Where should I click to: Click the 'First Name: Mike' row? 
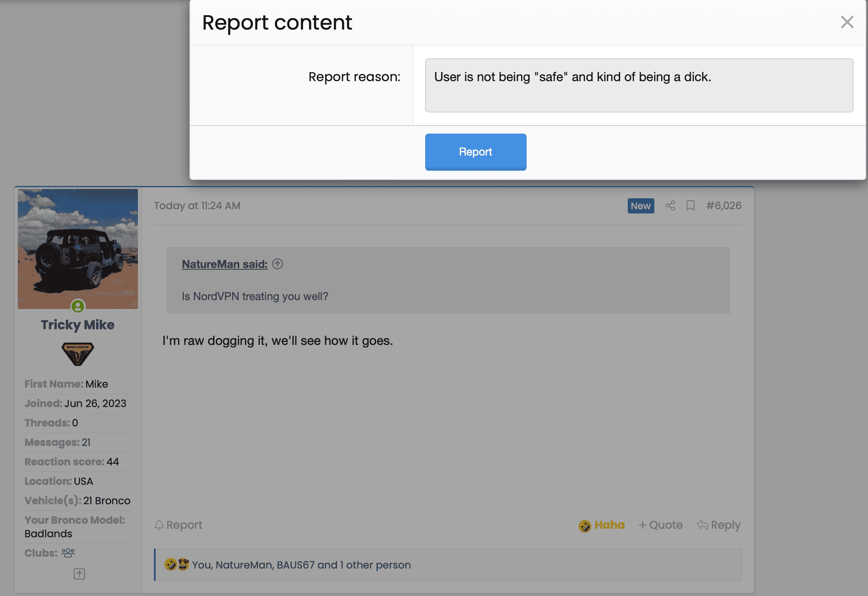coord(78,384)
